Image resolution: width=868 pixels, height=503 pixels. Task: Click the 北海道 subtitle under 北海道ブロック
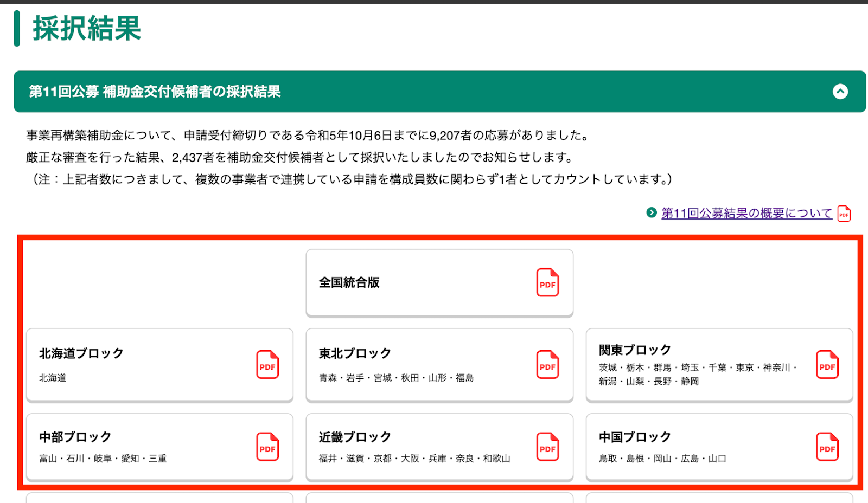click(53, 378)
